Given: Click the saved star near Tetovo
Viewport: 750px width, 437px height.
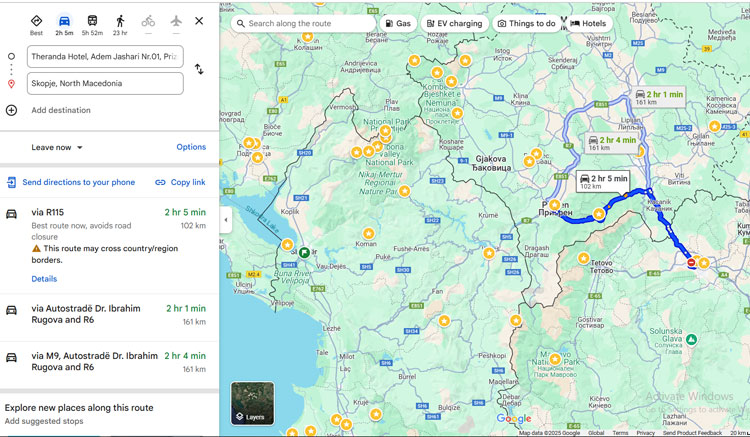Looking at the screenshot, I should click(x=584, y=258).
